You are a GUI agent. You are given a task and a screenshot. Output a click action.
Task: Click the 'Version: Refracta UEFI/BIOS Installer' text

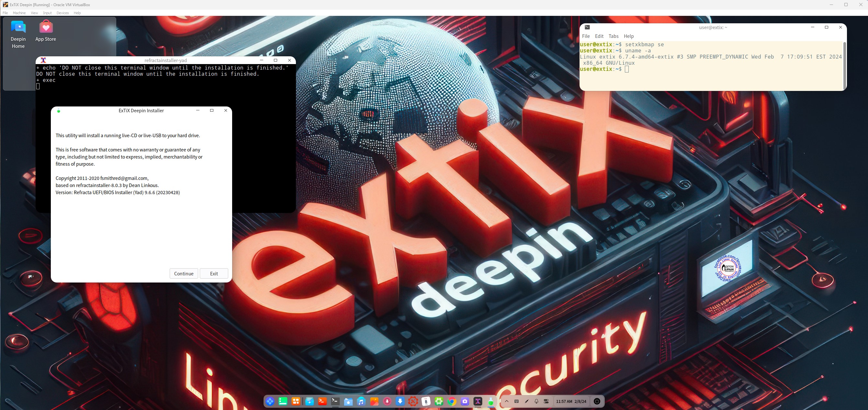(118, 192)
